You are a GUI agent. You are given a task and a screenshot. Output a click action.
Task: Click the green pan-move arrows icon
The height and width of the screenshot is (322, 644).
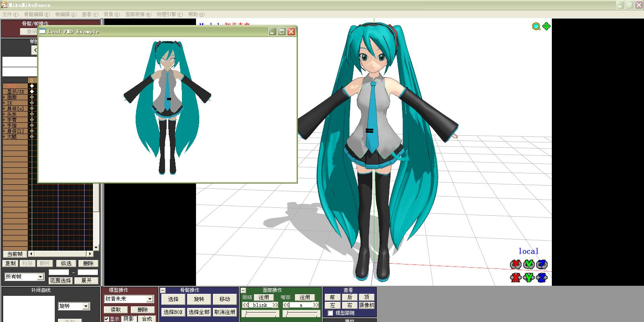click(546, 26)
